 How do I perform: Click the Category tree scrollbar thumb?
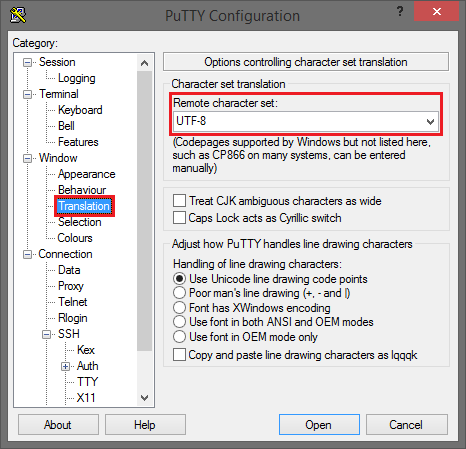point(144,211)
